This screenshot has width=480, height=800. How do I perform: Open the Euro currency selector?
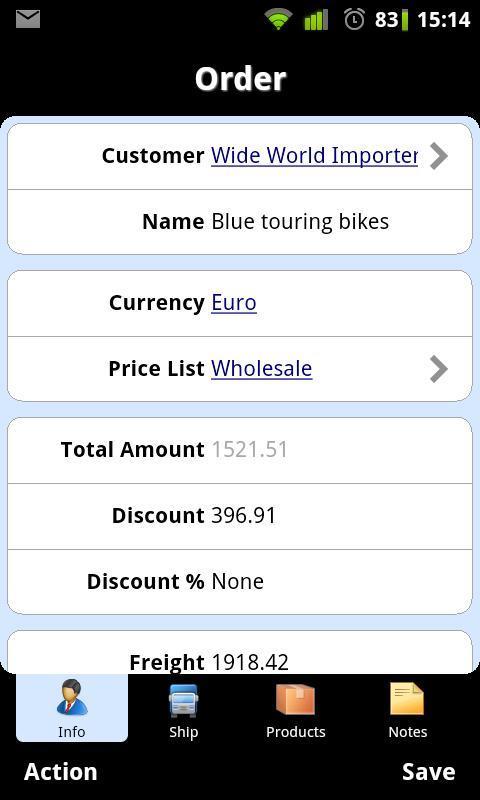click(x=234, y=303)
